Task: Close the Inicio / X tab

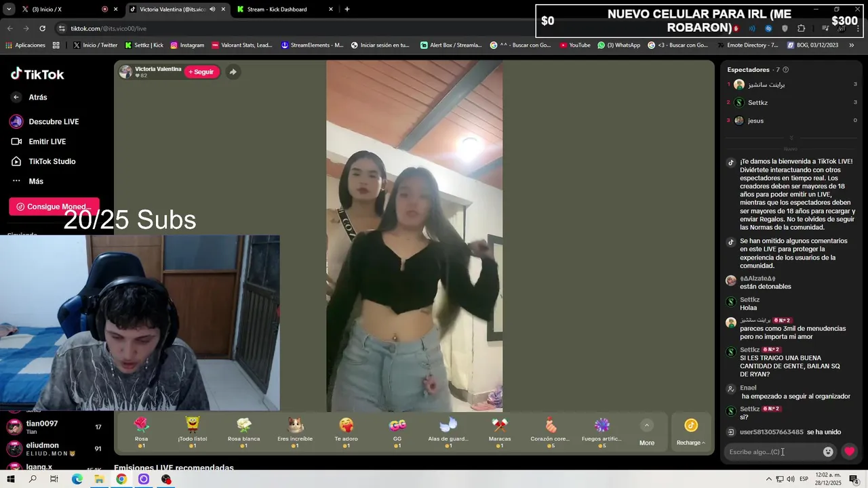Action: click(116, 9)
